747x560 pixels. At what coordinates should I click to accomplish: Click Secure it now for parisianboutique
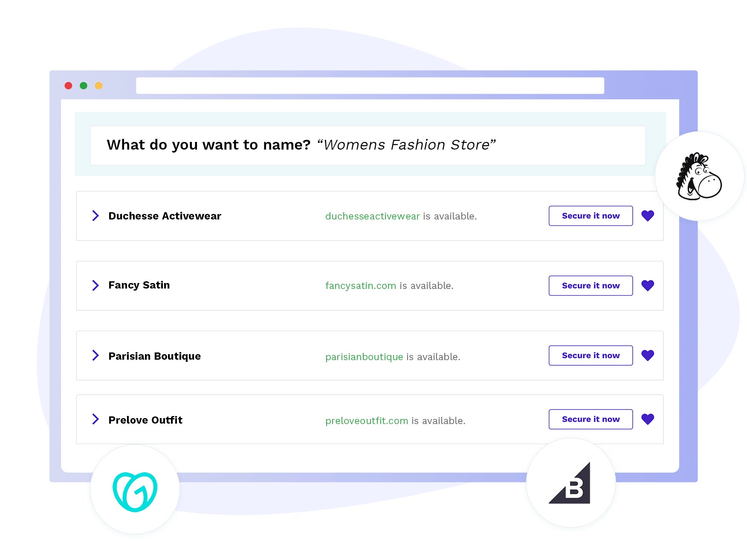[590, 355]
